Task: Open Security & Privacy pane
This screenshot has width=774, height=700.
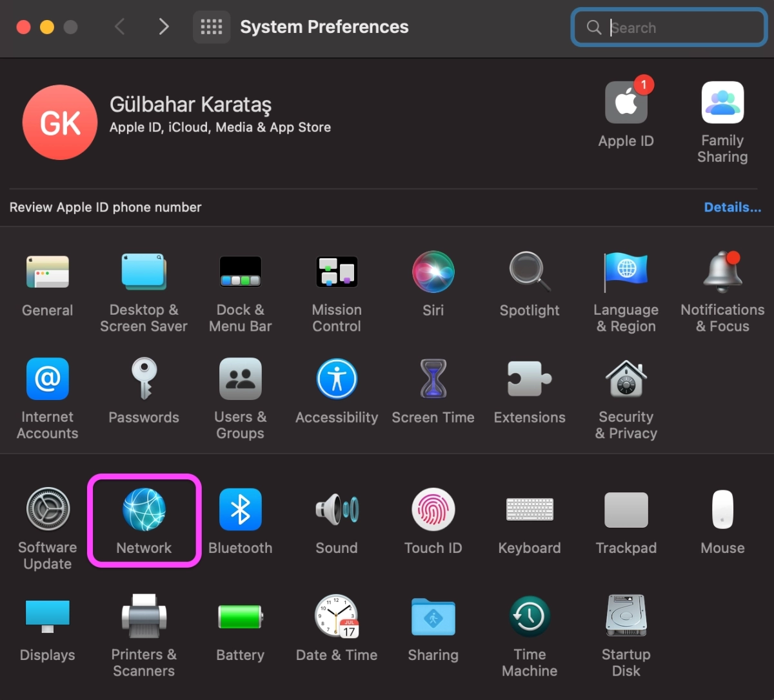Action: pos(626,379)
